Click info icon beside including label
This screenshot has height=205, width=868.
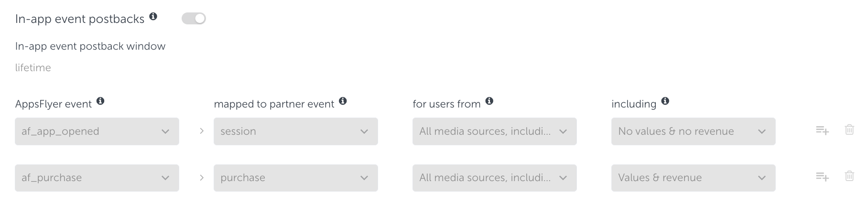click(665, 101)
